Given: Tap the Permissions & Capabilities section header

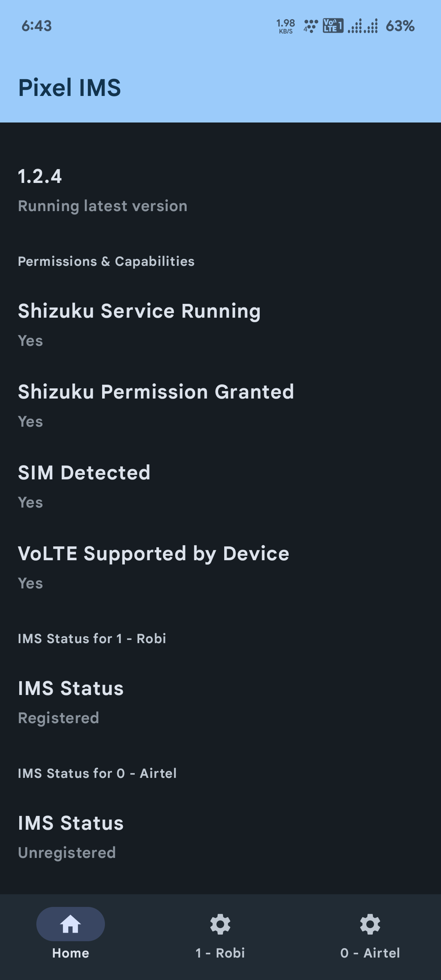Looking at the screenshot, I should 107,261.
